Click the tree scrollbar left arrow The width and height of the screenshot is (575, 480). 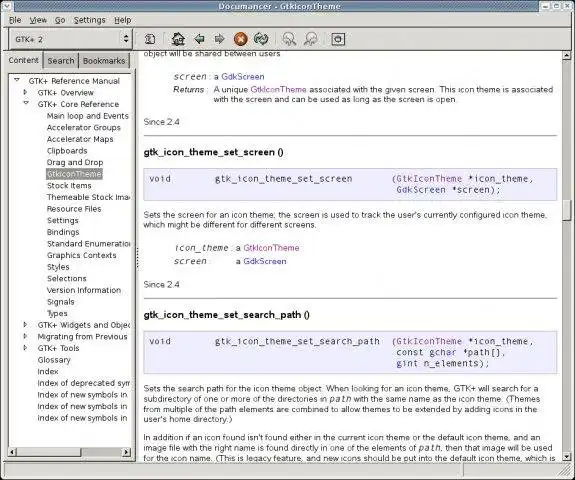coord(12,452)
